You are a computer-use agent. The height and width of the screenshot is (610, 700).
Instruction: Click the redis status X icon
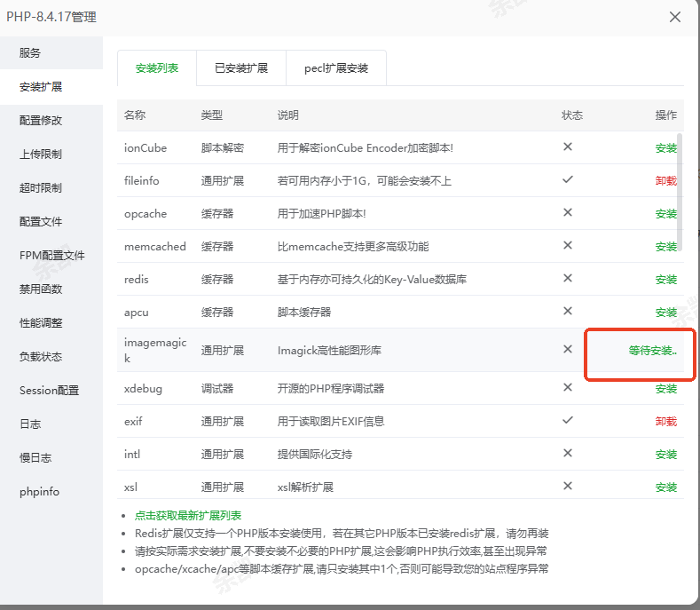point(568,278)
